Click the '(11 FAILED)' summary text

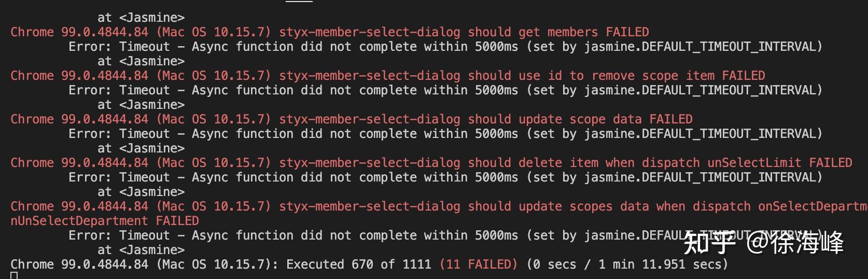coord(479,264)
